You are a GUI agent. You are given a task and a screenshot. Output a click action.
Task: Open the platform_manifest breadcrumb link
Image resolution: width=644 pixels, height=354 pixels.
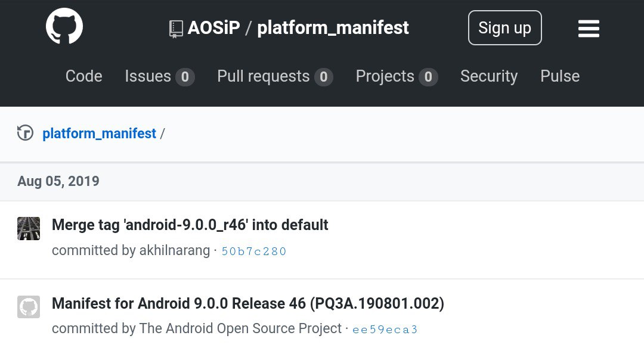click(x=100, y=133)
